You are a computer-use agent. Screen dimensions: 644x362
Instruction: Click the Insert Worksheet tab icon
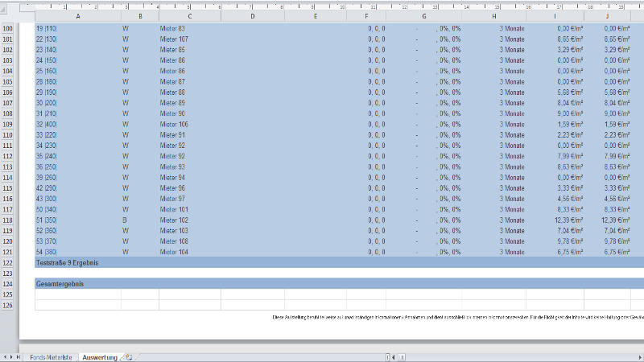(x=129, y=357)
